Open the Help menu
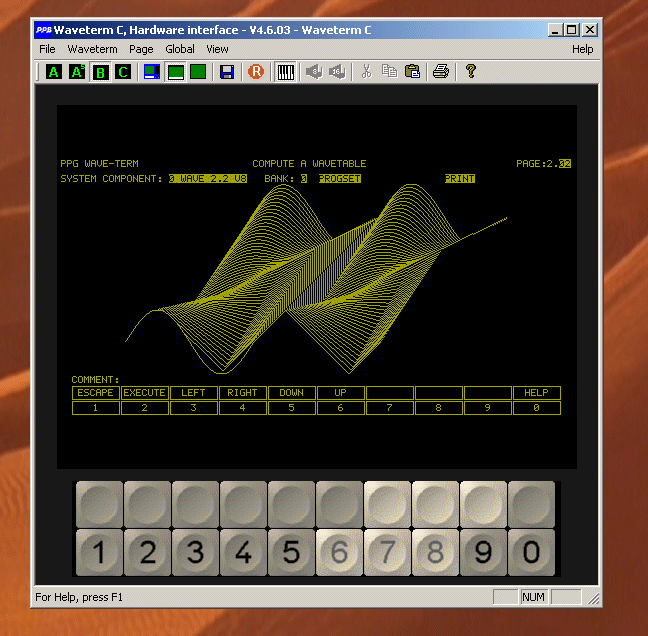The height and width of the screenshot is (636, 648). 582,49
